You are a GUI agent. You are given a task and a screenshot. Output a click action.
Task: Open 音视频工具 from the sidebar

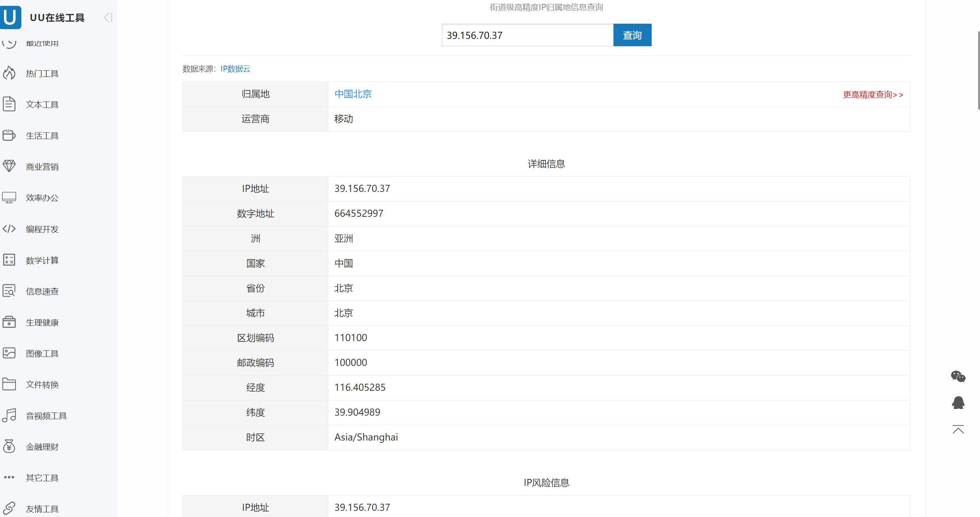coord(46,415)
